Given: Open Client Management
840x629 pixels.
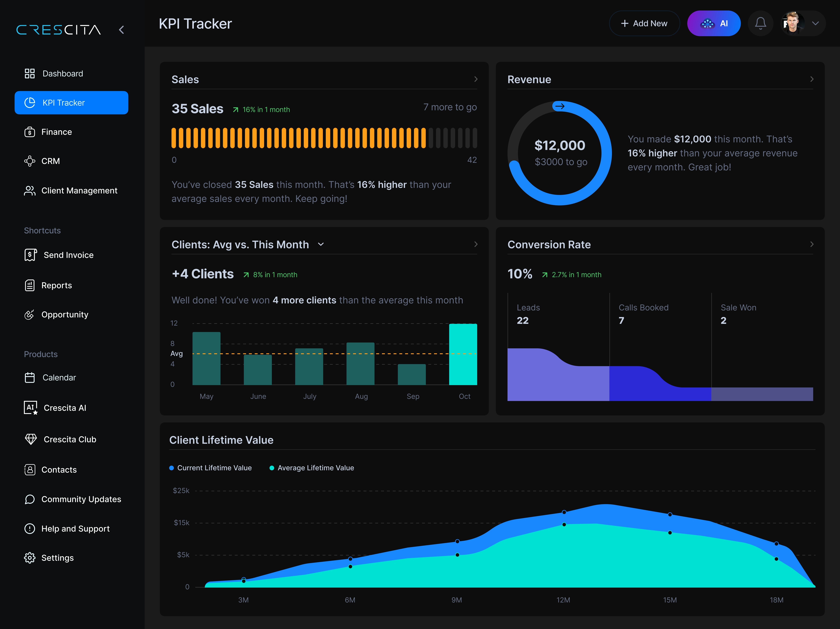Looking at the screenshot, I should tap(79, 190).
